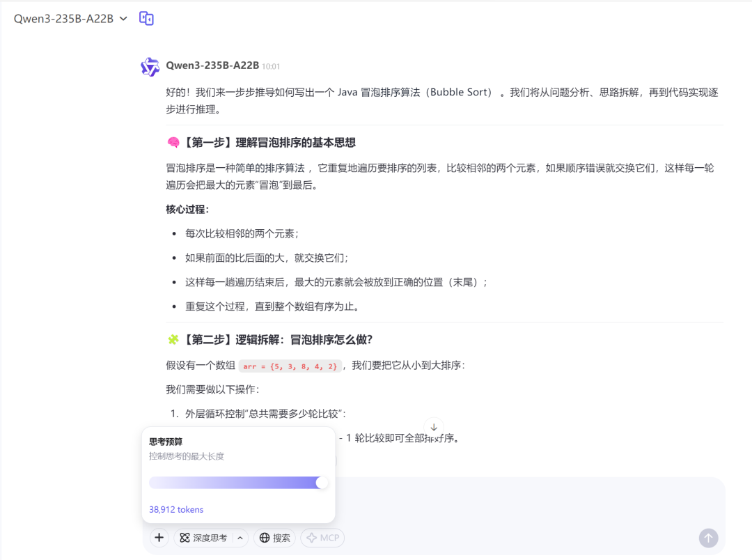The width and height of the screenshot is (752, 560).
Task: Click the sentence 我们需要做以下操作
Action: point(212,389)
